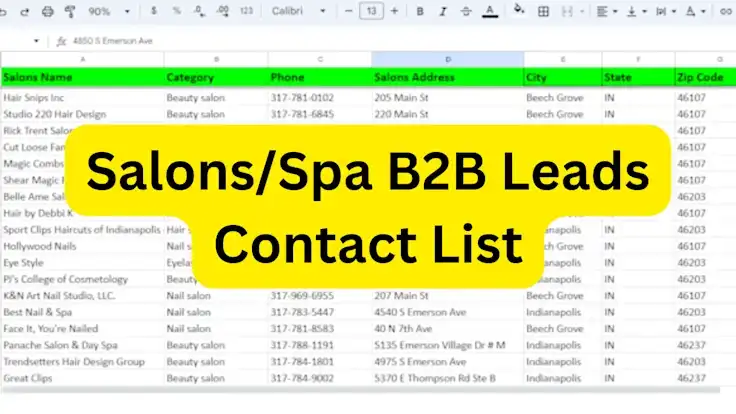This screenshot has width=736, height=414.
Task: Decrease font size with minus button
Action: click(x=349, y=11)
